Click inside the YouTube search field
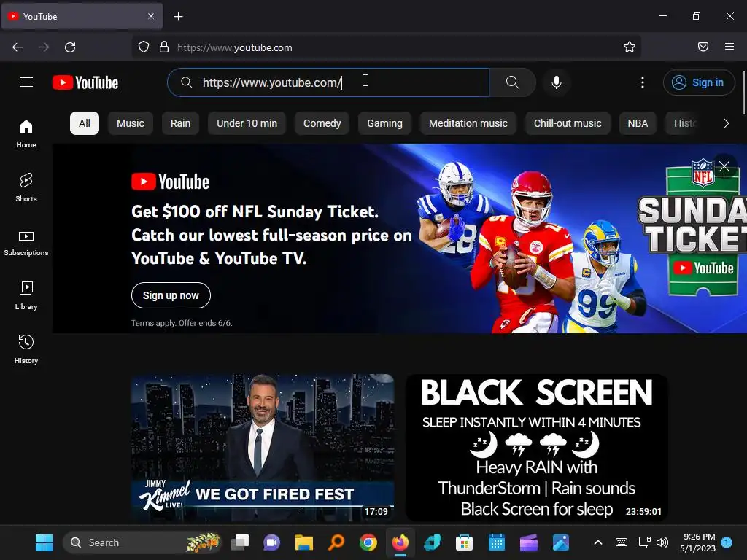The height and width of the screenshot is (560, 747). 329,82
